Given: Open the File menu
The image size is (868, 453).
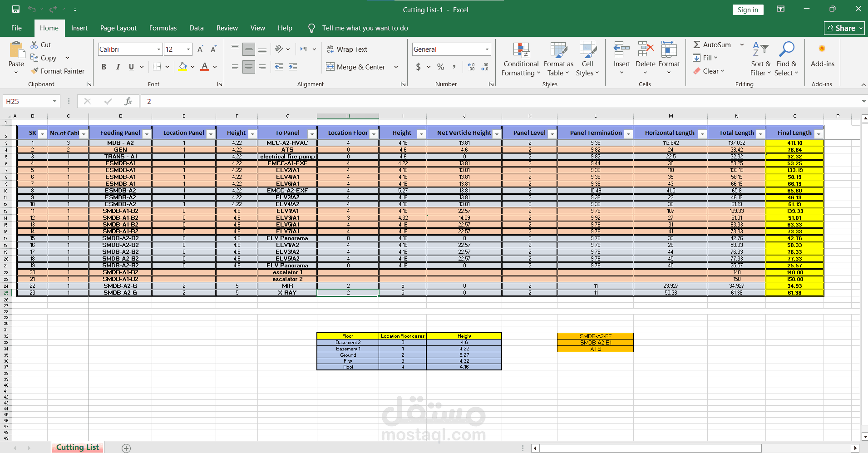Looking at the screenshot, I should [x=16, y=28].
